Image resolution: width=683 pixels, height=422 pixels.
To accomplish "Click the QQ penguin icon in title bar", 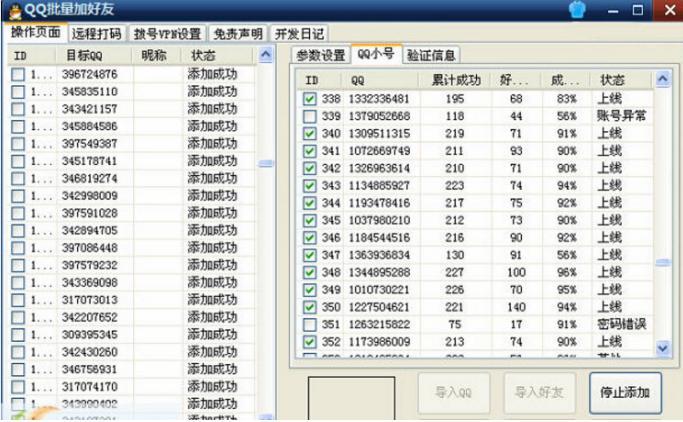I will point(14,10).
